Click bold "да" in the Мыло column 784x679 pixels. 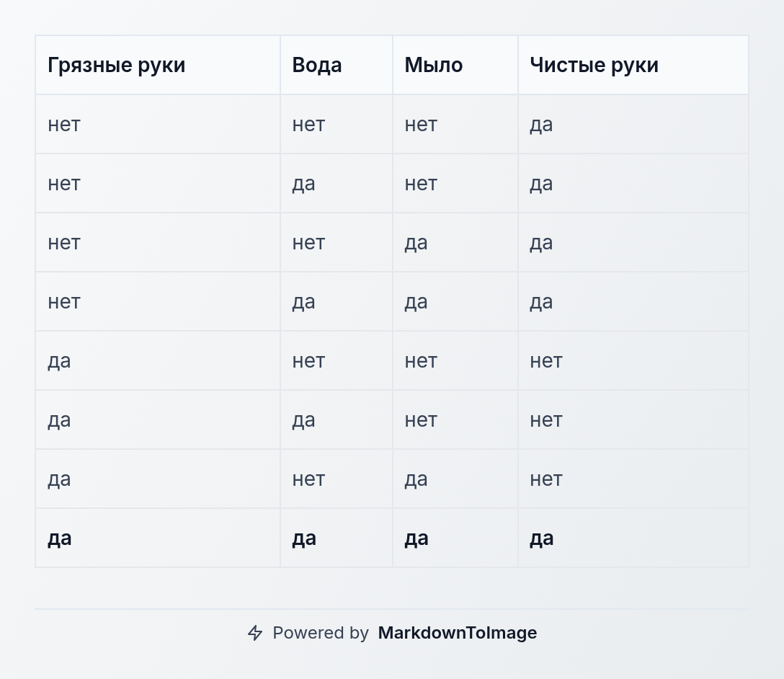416,538
